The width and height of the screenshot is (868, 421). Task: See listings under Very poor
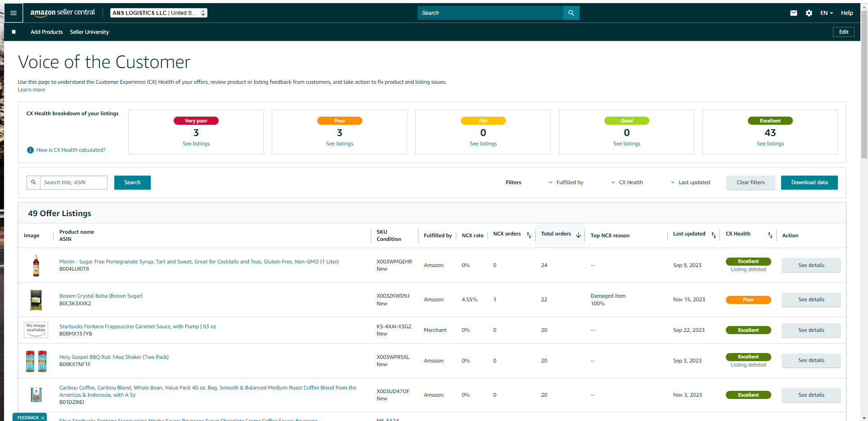(196, 144)
